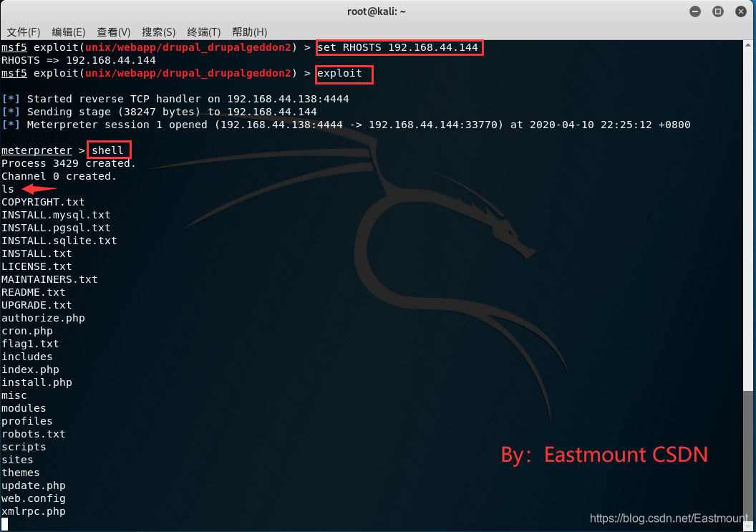Click the 'includes' directory name
The width and height of the screenshot is (756, 532).
click(x=27, y=357)
